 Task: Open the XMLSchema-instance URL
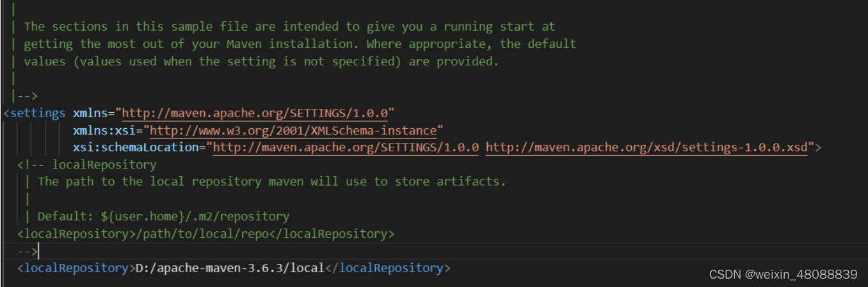coord(293,131)
